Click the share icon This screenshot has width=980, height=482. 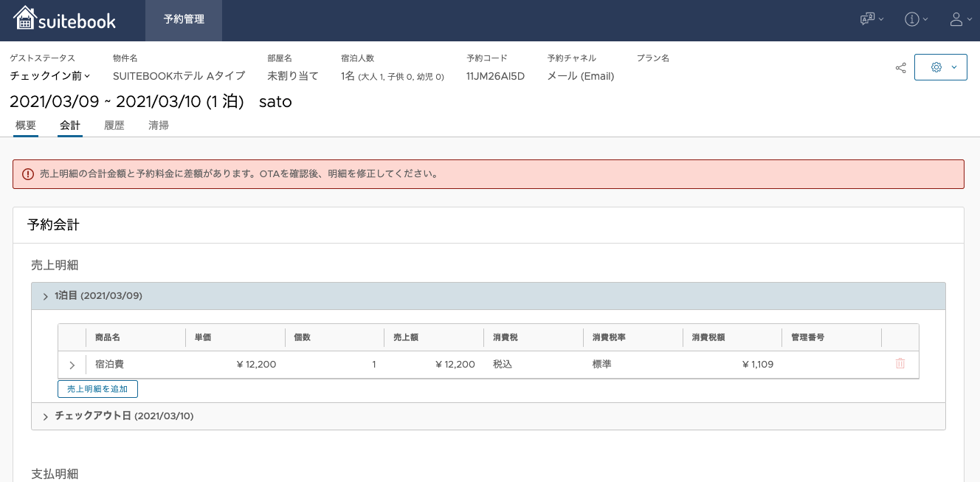901,68
